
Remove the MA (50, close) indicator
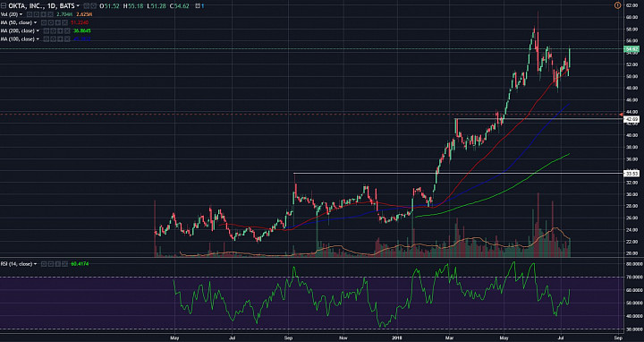pyautogui.click(x=65, y=22)
